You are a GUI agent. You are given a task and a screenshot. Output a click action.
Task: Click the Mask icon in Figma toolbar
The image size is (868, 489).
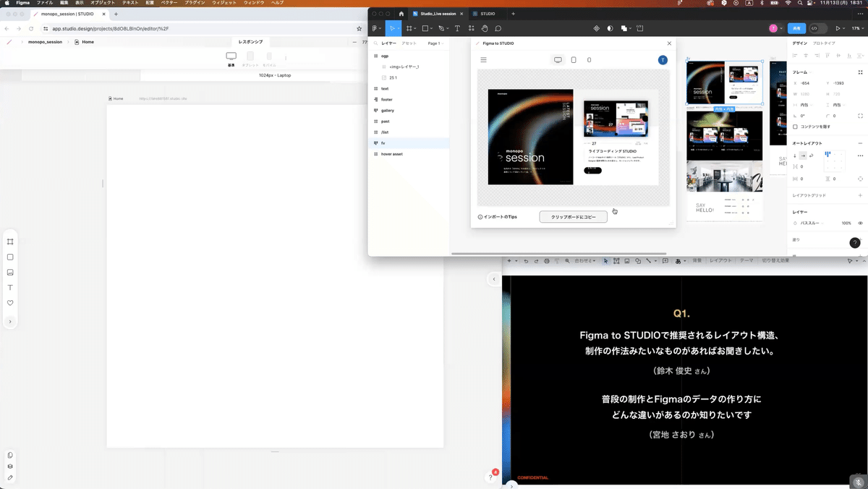pos(610,28)
